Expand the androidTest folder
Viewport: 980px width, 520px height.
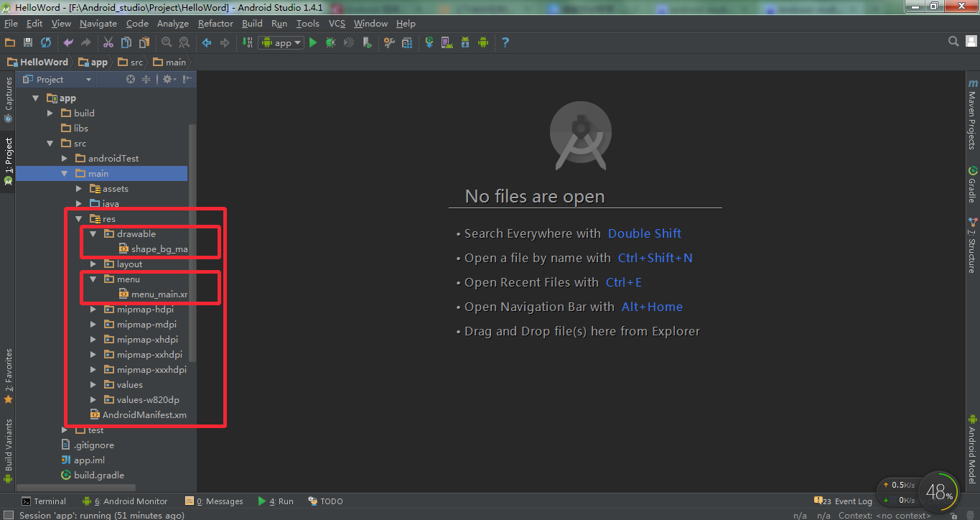(65, 159)
